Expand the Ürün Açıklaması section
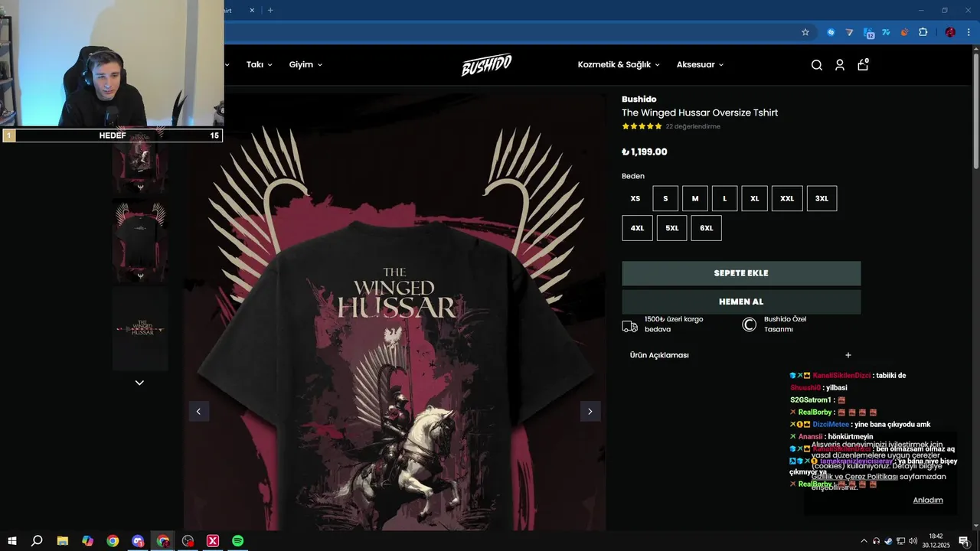 pos(740,355)
